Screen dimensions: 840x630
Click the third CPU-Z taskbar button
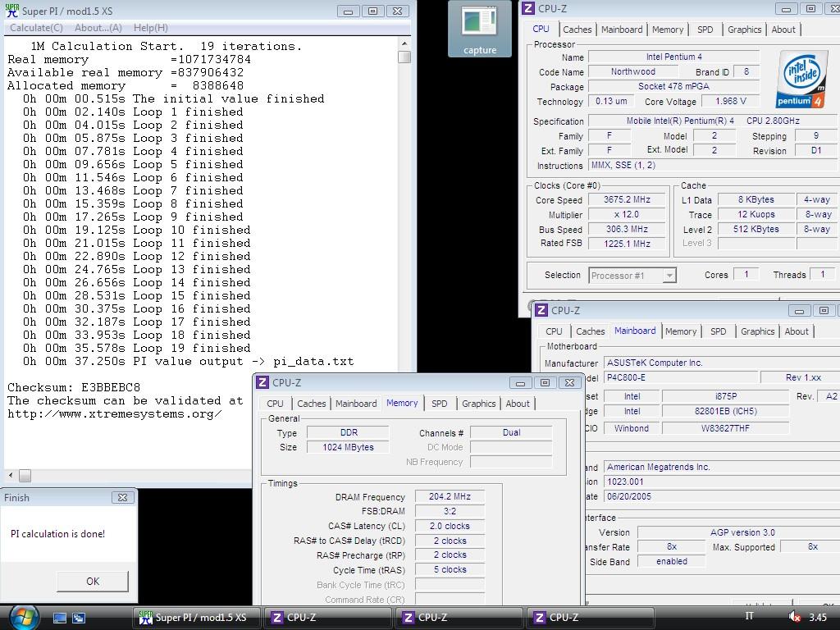tap(591, 618)
